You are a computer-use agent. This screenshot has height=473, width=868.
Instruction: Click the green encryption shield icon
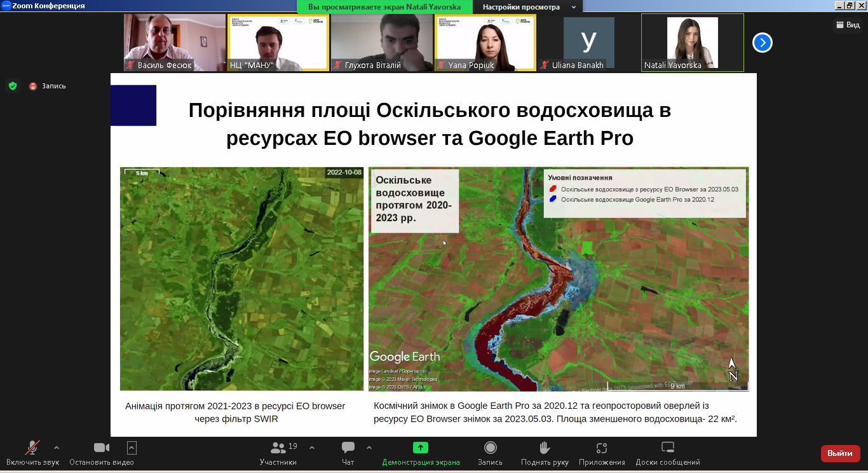[12, 86]
